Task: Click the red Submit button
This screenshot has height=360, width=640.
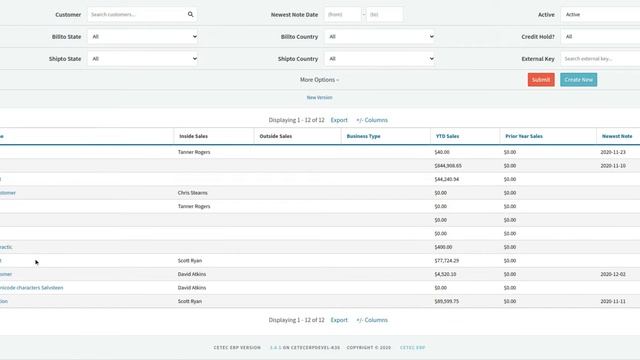Action: (x=541, y=80)
